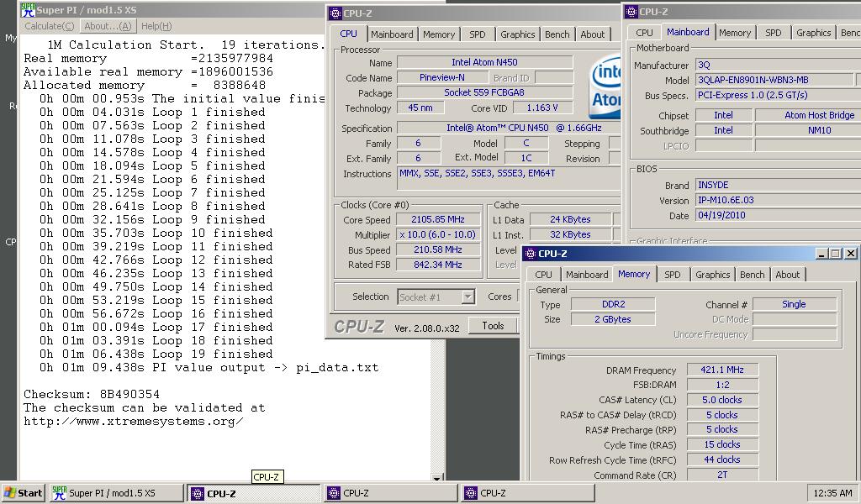Select SPD tab in Mainboard window
This screenshot has height=504, width=861.
click(x=774, y=33)
